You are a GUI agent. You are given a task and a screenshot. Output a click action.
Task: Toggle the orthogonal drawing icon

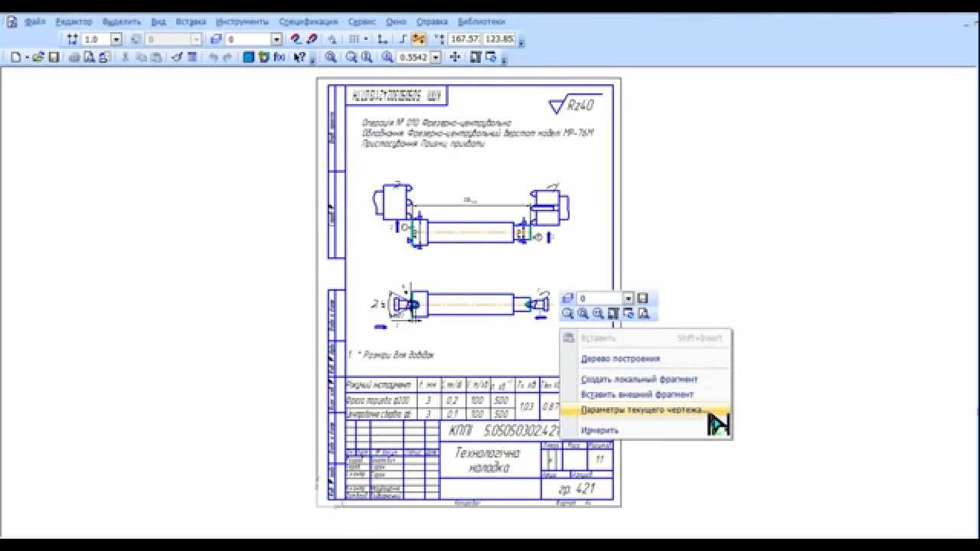coord(403,39)
